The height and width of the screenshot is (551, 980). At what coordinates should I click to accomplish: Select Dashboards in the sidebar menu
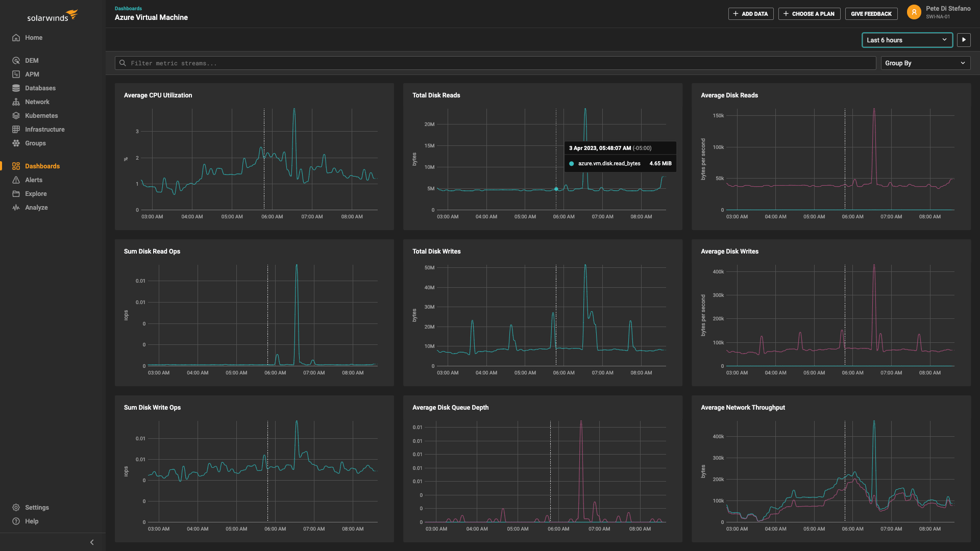42,166
